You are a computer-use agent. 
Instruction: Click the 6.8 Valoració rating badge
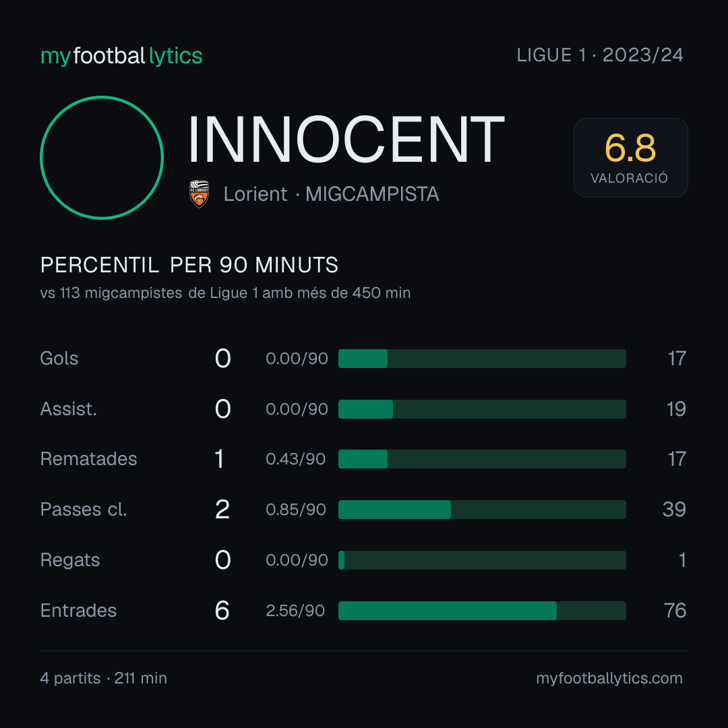(x=630, y=157)
